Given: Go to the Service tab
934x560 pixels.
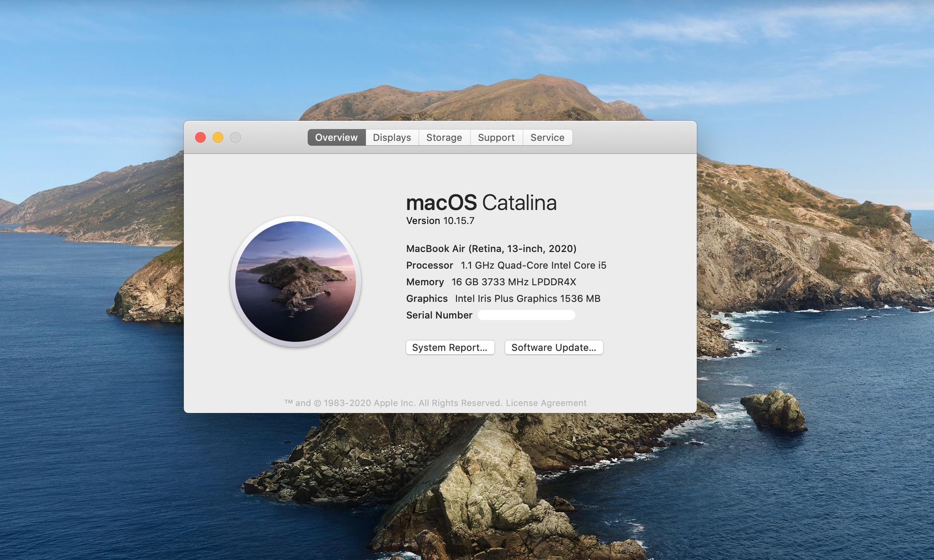Looking at the screenshot, I should pos(547,137).
